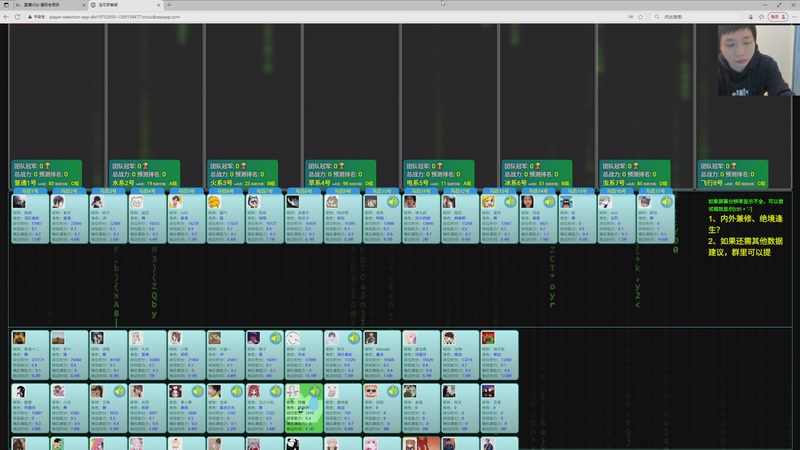
Task: Click the pool card scored 45100
Action: (108, 355)
